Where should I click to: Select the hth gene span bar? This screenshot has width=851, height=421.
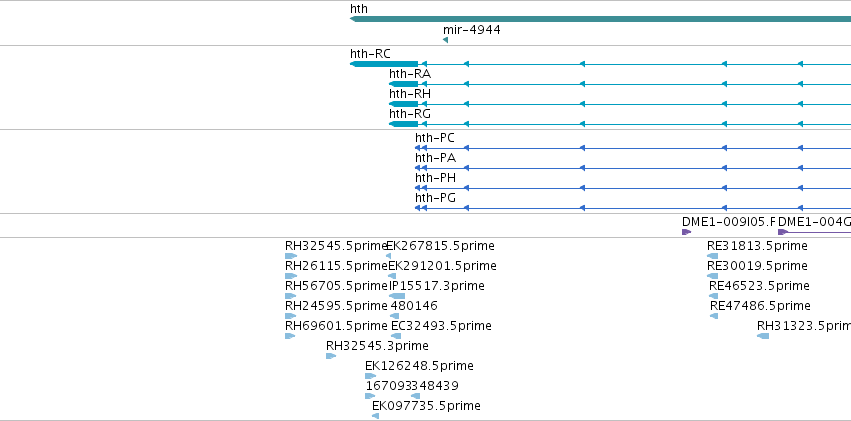click(x=601, y=19)
